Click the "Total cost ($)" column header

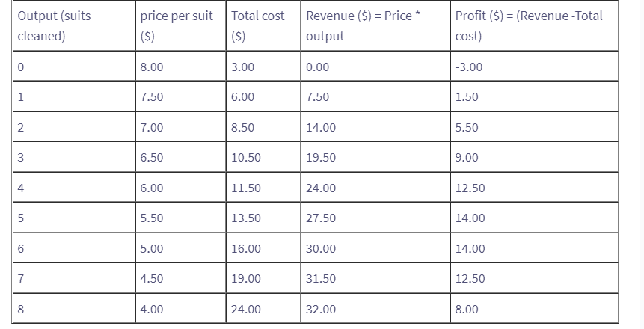[262, 26]
